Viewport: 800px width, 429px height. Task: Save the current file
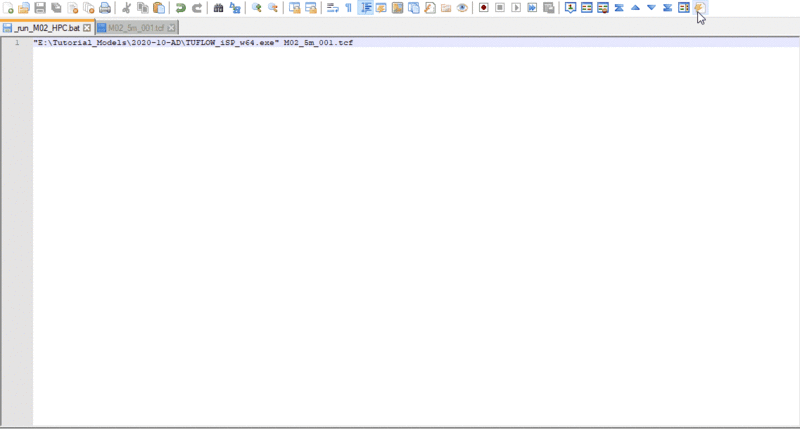coord(40,8)
